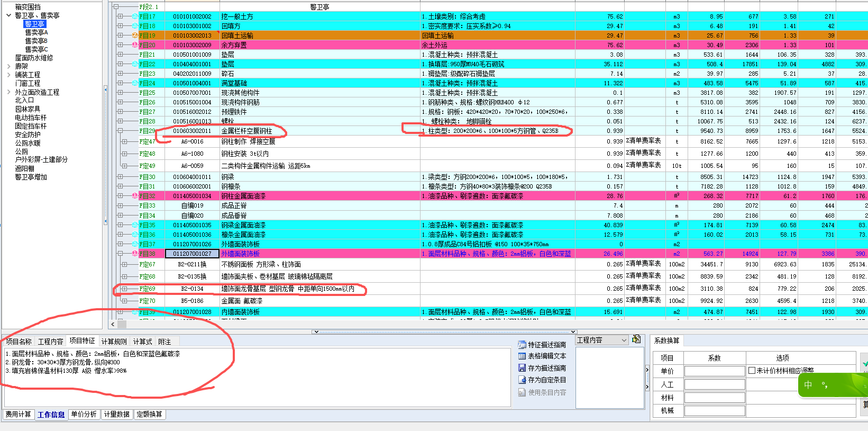Click the Chinese input method 中 indicator
The height and width of the screenshot is (431, 868).
click(808, 385)
